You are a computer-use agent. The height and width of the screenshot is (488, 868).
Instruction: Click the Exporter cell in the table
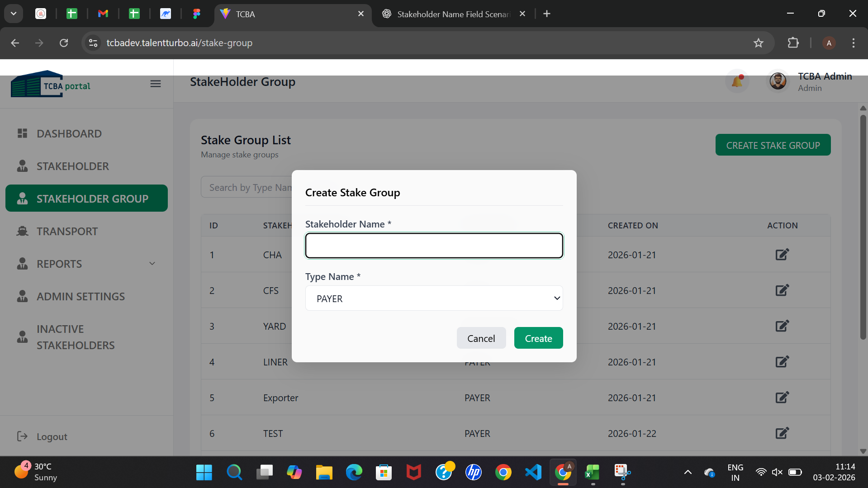tap(280, 398)
